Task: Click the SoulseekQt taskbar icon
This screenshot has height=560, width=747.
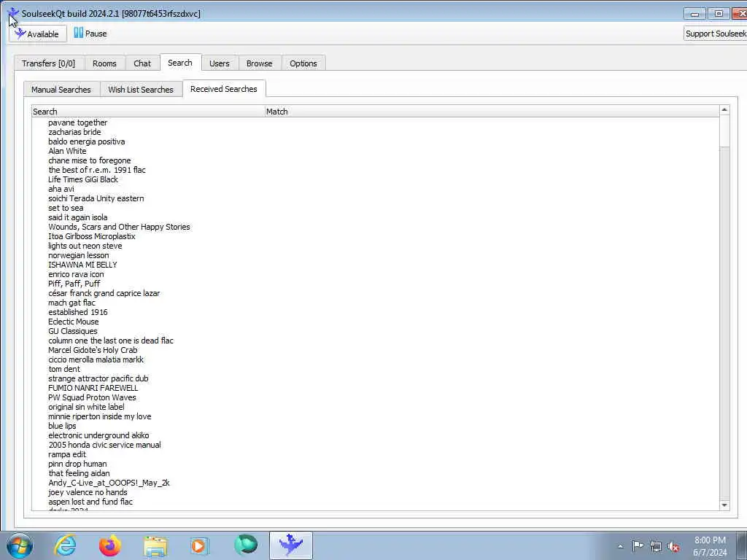Action: pyautogui.click(x=290, y=545)
